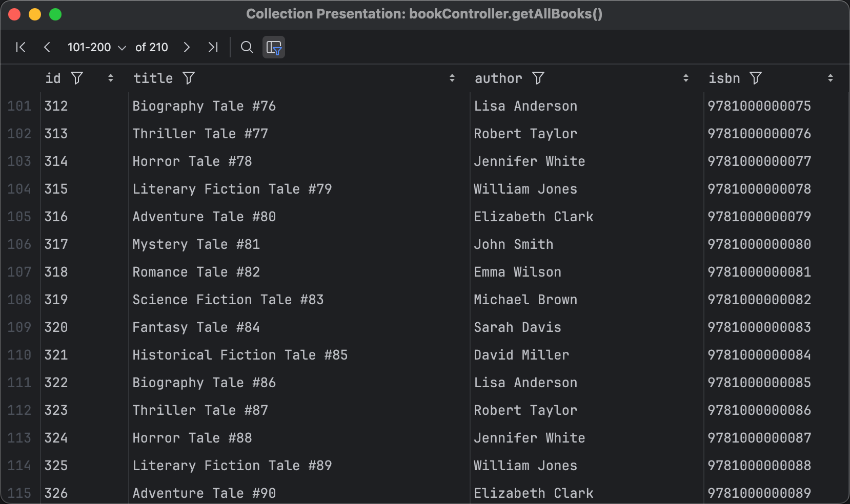Toggle the filter funnel on the isbn column
850x504 pixels.
click(x=756, y=78)
